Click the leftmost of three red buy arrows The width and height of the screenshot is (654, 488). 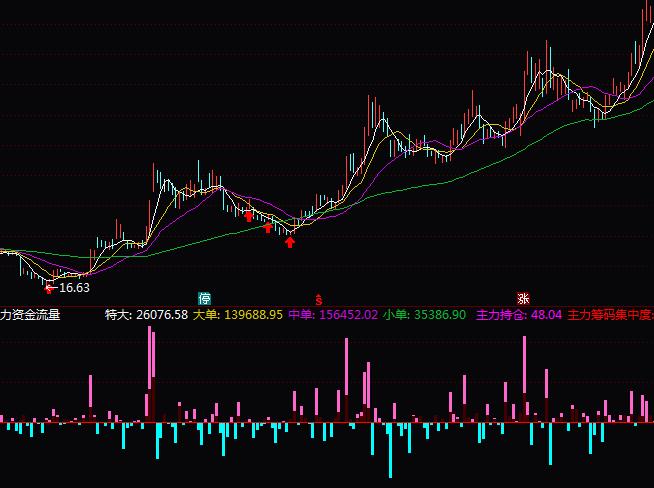pyautogui.click(x=249, y=215)
